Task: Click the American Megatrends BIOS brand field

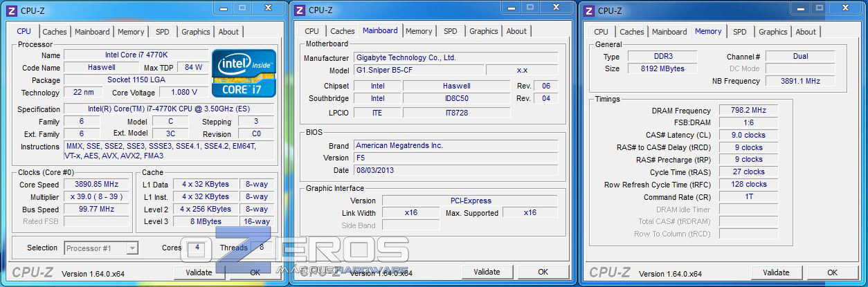Action: [x=455, y=146]
